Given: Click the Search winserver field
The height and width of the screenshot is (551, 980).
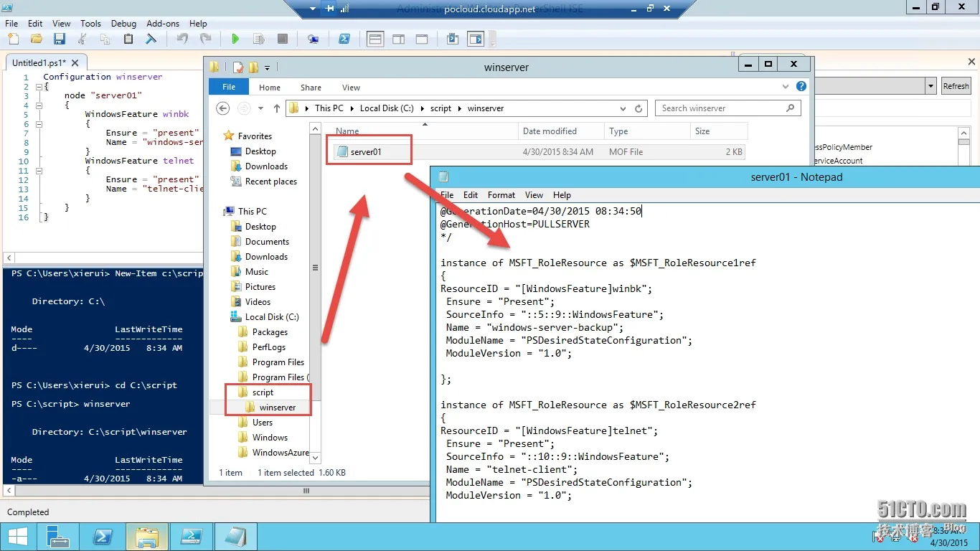Looking at the screenshot, I should pyautogui.click(x=728, y=108).
